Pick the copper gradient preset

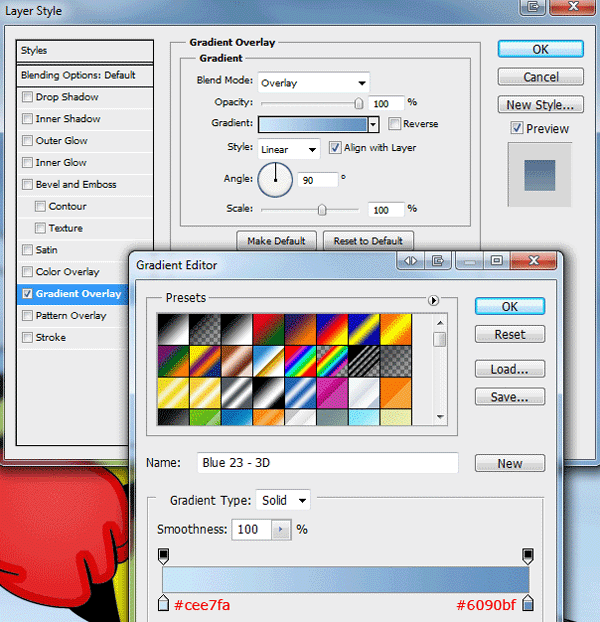[x=237, y=361]
